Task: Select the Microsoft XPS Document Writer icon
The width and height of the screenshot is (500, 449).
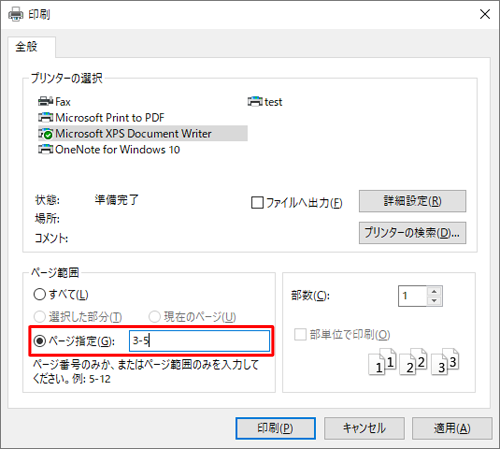Action: (45, 133)
